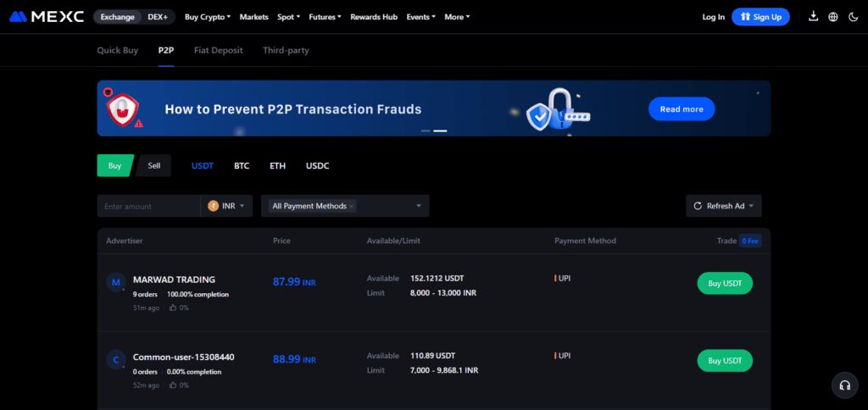The image size is (868, 410).
Task: Click the thumbs-up icon for Common-user-15308440
Action: (x=173, y=385)
